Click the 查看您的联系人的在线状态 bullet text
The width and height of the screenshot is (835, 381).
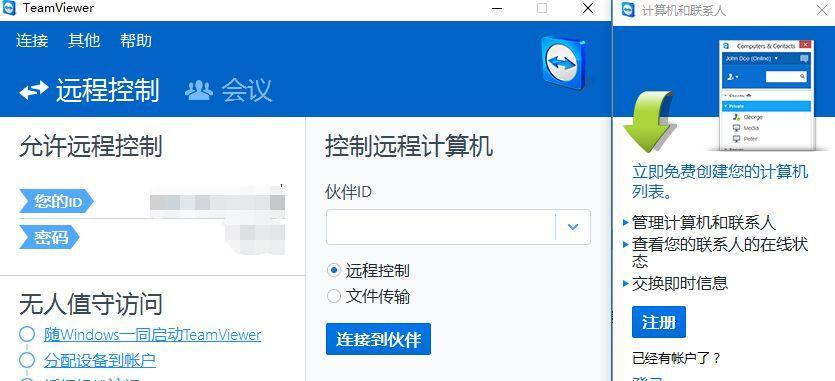tap(719, 253)
